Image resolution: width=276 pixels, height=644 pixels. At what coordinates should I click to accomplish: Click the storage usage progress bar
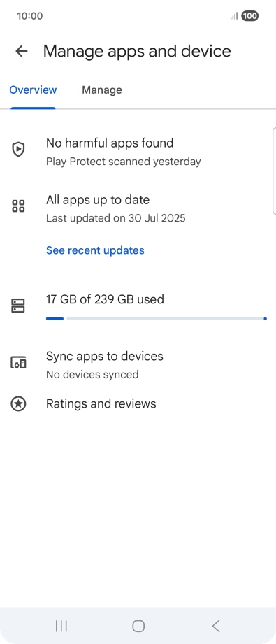pos(157,318)
